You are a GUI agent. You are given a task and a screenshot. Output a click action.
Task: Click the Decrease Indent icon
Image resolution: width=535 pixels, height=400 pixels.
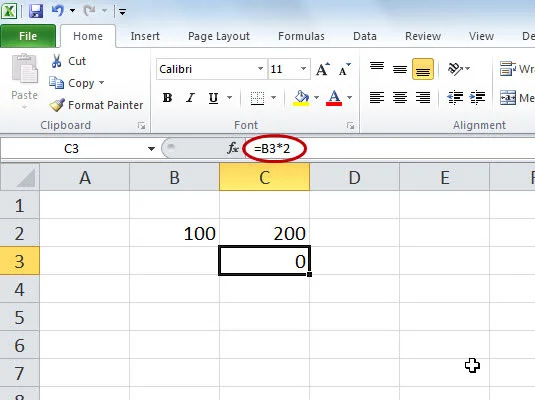tap(456, 98)
